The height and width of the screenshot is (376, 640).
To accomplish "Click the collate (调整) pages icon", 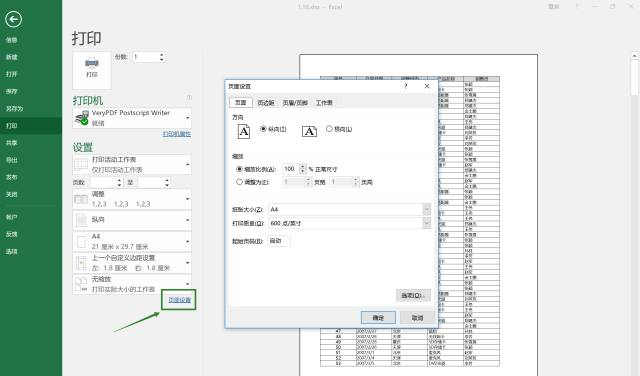I will coord(81,199).
